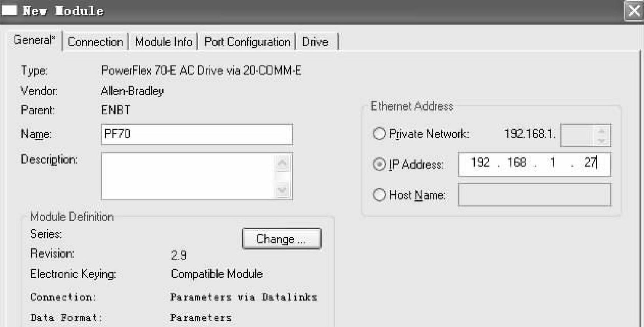
Task: Click the New Module title bar icon
Action: 10,10
